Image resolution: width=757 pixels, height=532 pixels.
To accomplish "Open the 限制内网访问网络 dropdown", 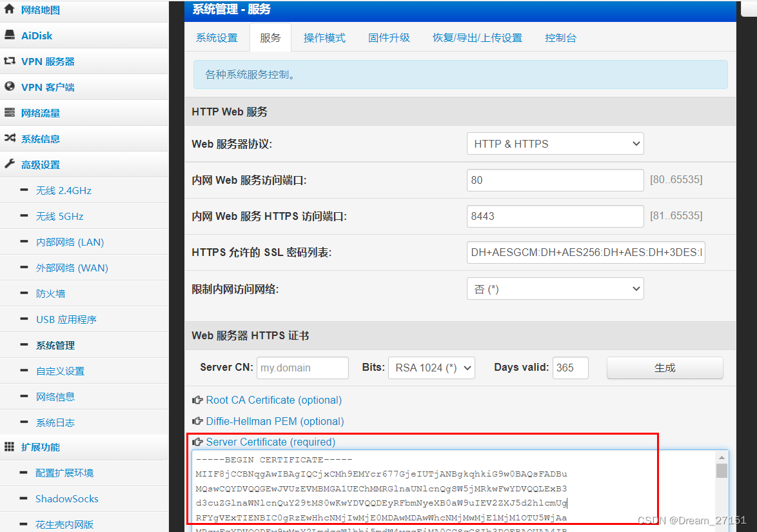I will 555,289.
